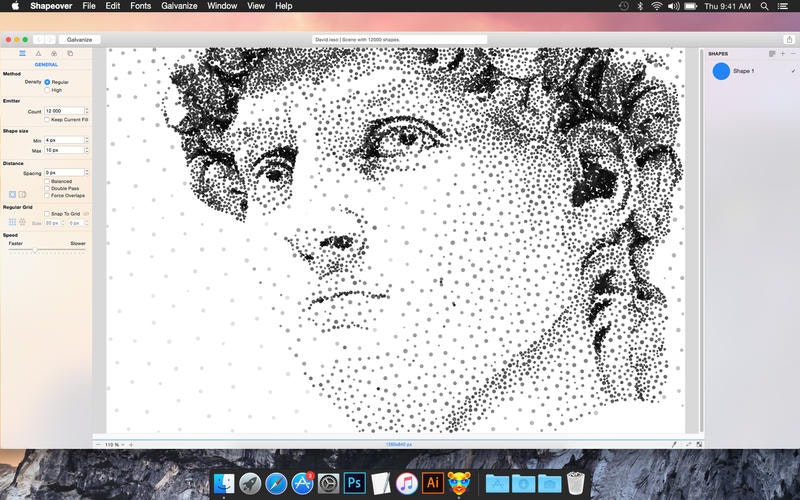Open Photoshop from the Dock
The width and height of the screenshot is (800, 500).
355,483
